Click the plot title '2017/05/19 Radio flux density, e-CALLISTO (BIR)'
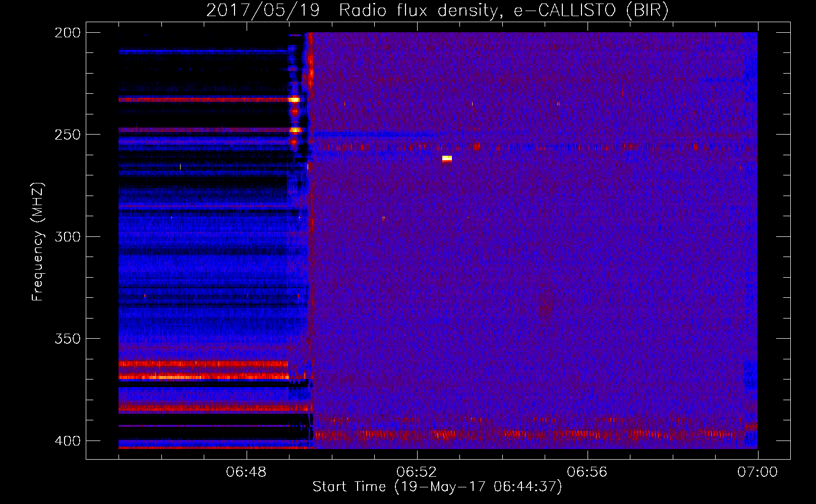This screenshot has width=816, height=504. (x=437, y=10)
